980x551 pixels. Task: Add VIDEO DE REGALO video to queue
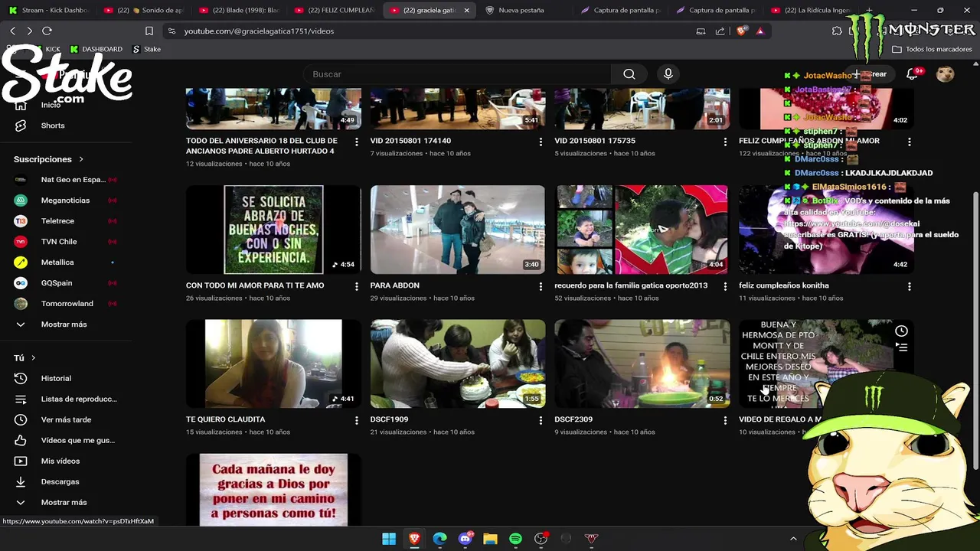coord(901,347)
